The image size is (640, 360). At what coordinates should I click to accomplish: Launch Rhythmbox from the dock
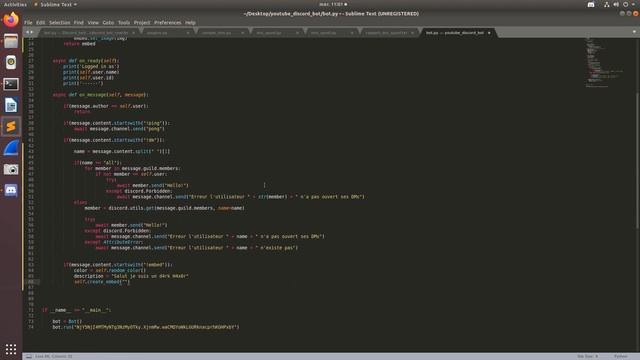[x=11, y=62]
